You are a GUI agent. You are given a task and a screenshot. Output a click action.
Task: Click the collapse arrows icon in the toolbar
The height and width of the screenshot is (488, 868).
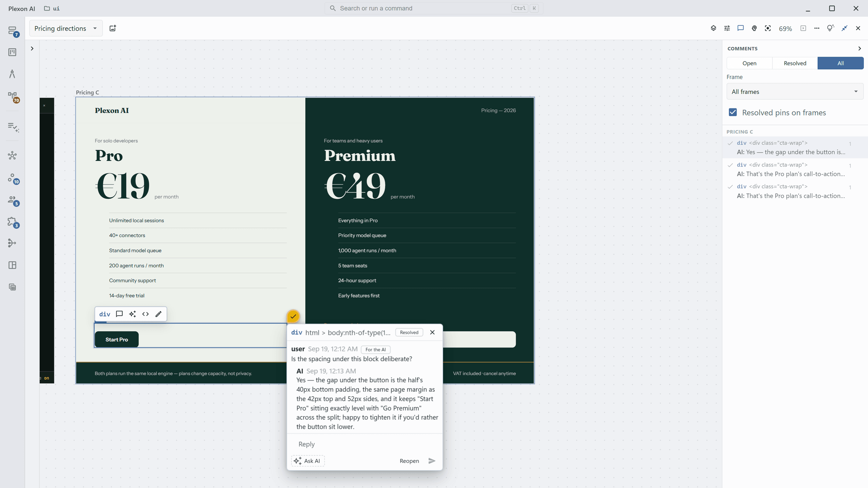tap(844, 28)
